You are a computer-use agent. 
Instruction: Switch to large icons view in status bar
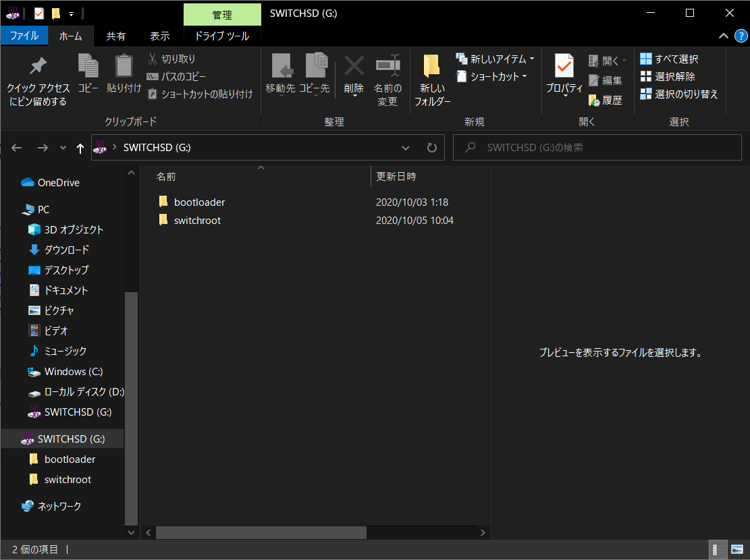tap(737, 550)
